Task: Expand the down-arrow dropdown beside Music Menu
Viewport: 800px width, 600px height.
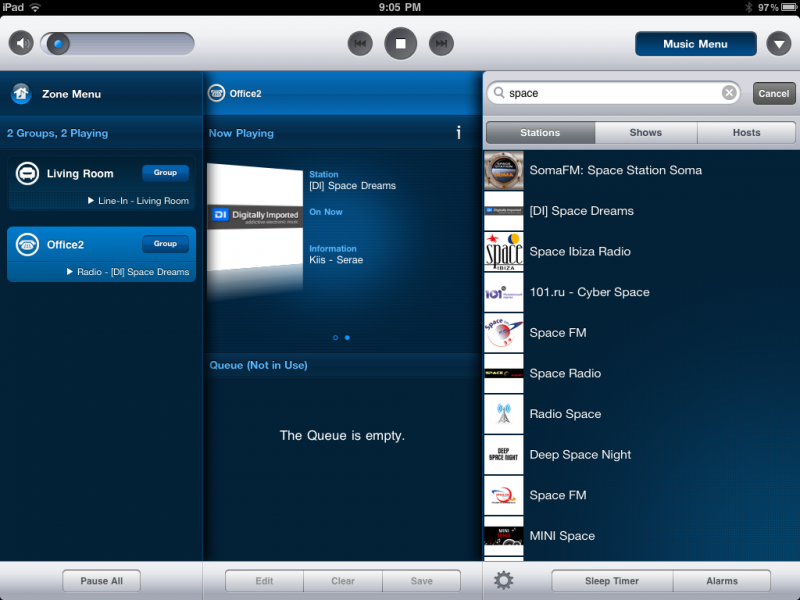Action: click(x=779, y=44)
